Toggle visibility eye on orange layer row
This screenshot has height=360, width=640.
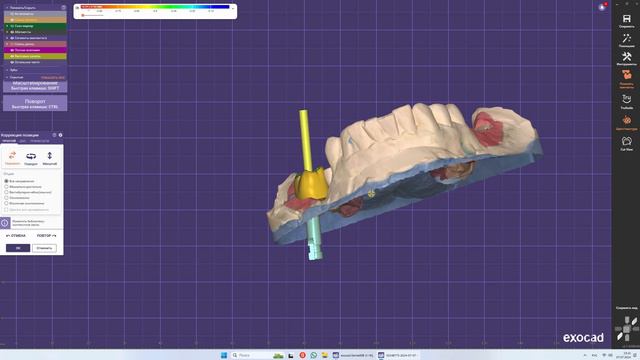tap(12, 20)
